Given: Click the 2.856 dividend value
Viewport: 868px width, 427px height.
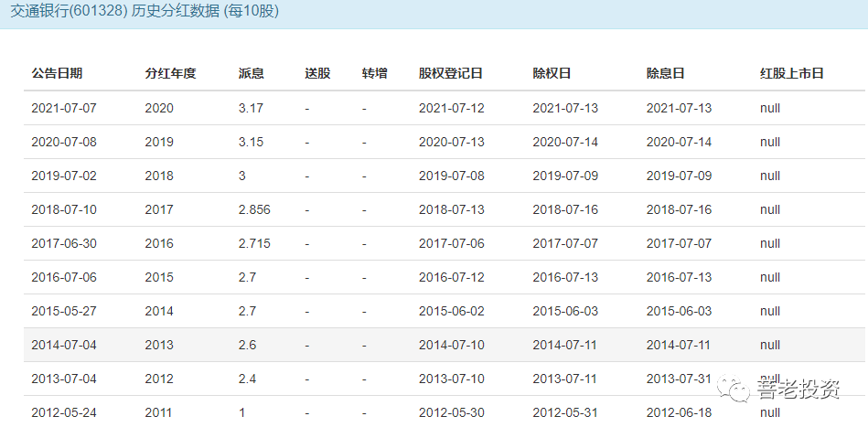Looking at the screenshot, I should pyautogui.click(x=254, y=209).
